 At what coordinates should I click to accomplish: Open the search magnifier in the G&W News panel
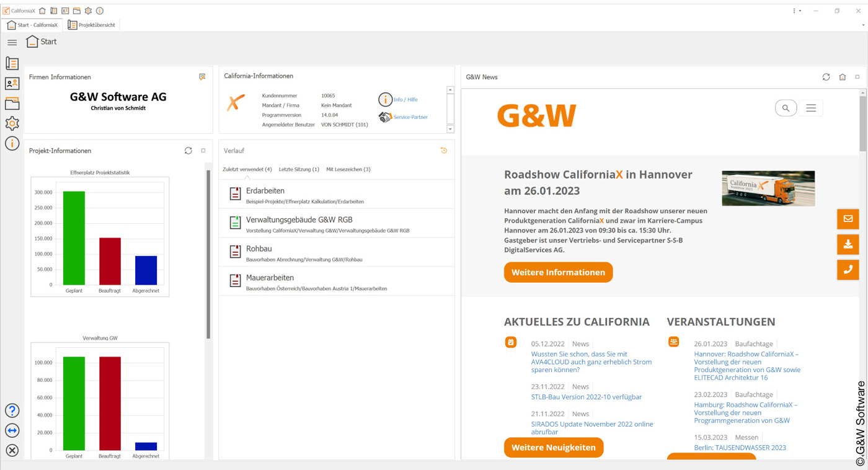click(786, 107)
